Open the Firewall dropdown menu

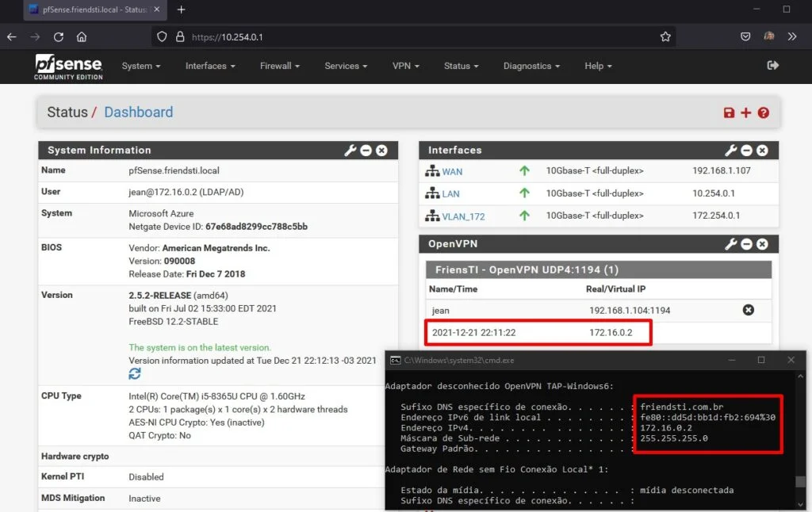coord(280,67)
